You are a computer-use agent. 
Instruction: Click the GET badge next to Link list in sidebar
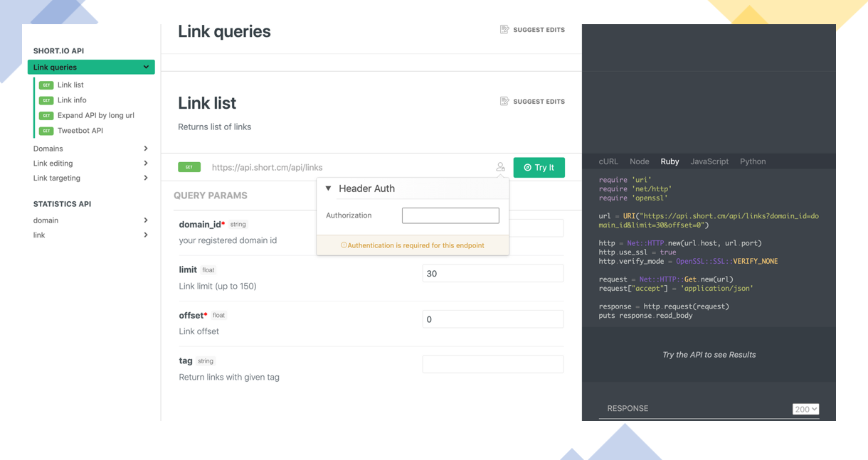[46, 85]
